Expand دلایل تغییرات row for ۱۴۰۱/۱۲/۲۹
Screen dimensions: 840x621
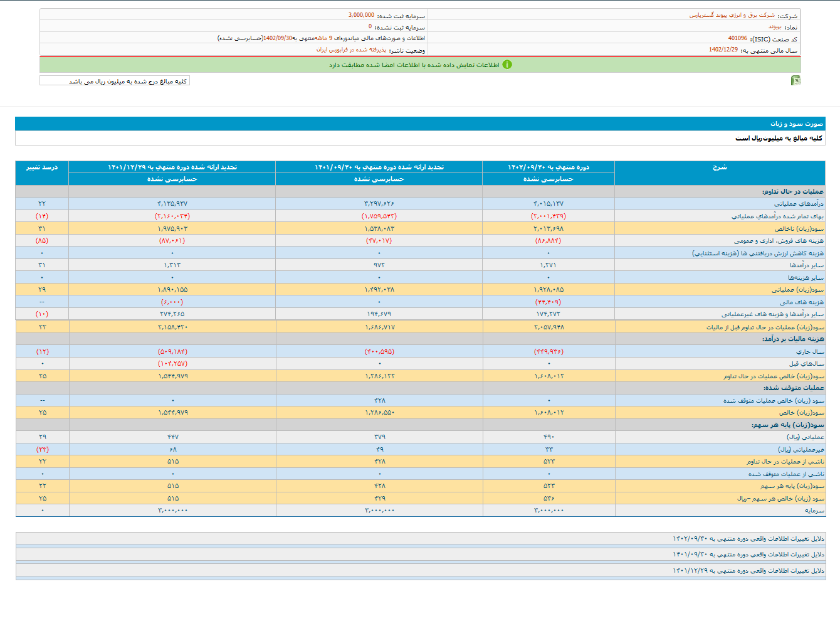pyautogui.click(x=748, y=571)
